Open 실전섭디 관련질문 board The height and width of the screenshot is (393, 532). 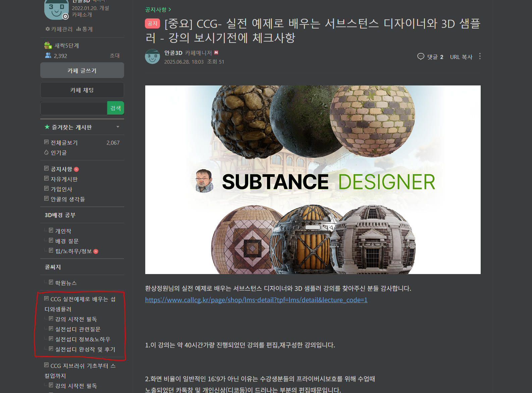(78, 329)
